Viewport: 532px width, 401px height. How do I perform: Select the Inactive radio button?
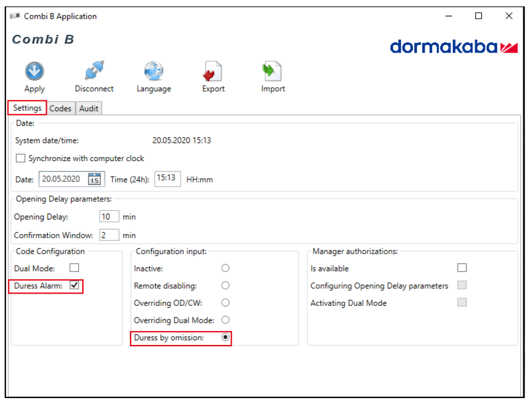coord(225,269)
